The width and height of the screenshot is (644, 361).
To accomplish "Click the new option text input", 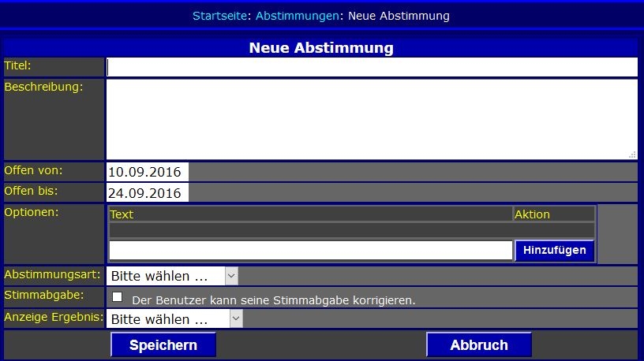I will [310, 251].
